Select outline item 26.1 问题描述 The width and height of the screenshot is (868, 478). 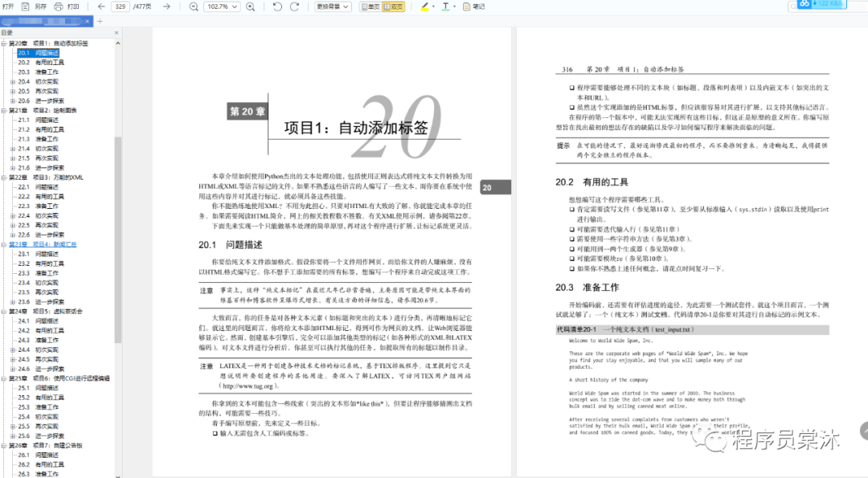tap(38, 455)
